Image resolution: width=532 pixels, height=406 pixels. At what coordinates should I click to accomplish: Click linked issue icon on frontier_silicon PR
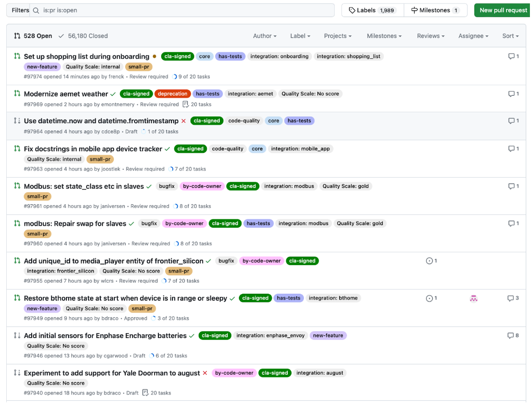click(429, 261)
